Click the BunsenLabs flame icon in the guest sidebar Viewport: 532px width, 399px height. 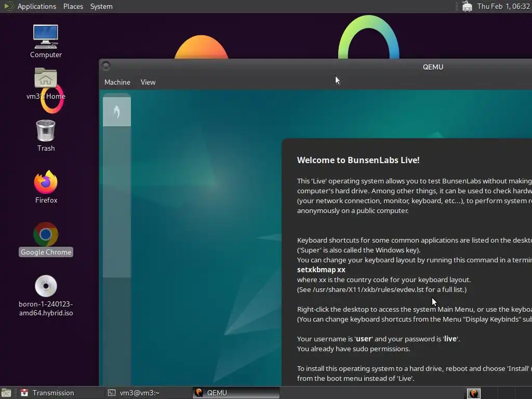pyautogui.click(x=117, y=112)
